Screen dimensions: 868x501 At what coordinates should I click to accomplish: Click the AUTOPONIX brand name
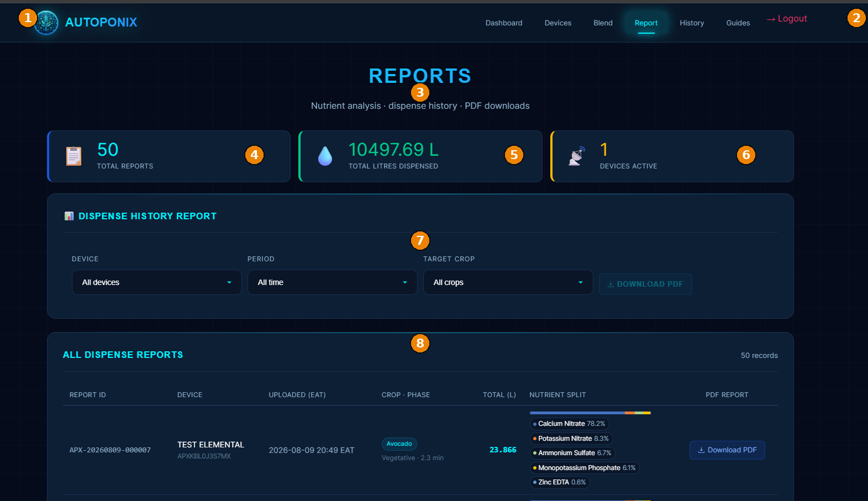(101, 22)
